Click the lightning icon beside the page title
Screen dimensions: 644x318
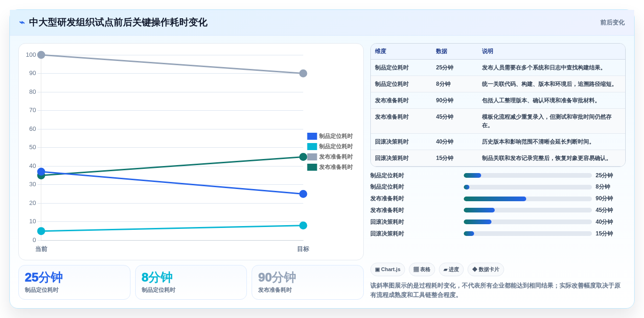coord(22,23)
